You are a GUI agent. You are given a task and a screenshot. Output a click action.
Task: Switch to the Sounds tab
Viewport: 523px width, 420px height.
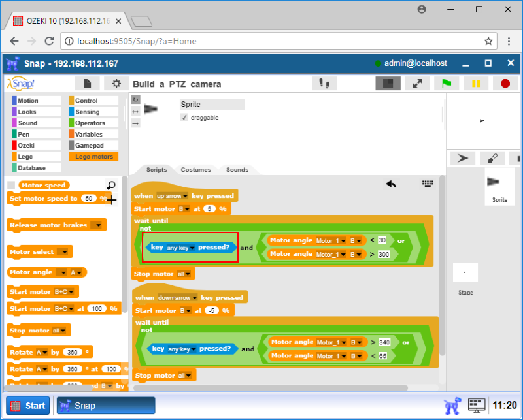point(237,170)
